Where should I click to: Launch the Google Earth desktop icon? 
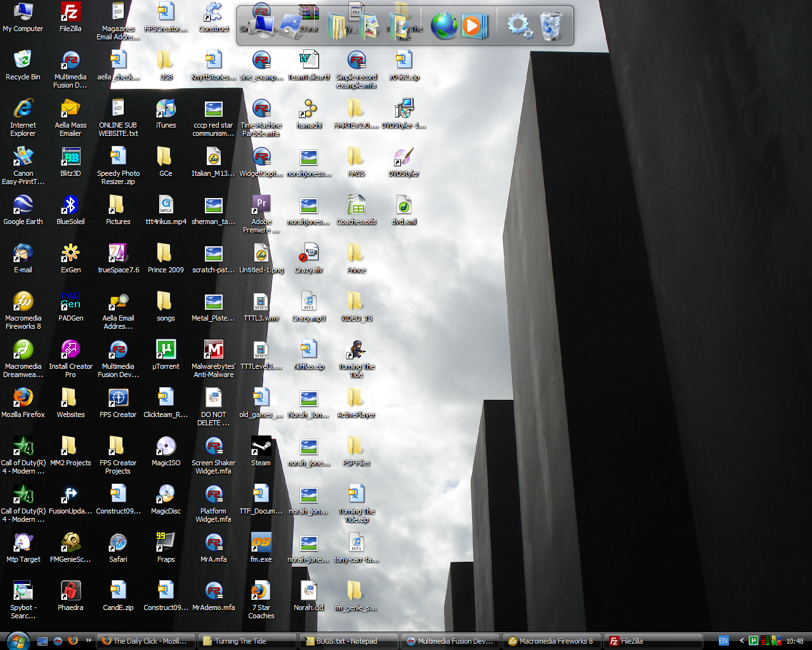pyautogui.click(x=23, y=210)
